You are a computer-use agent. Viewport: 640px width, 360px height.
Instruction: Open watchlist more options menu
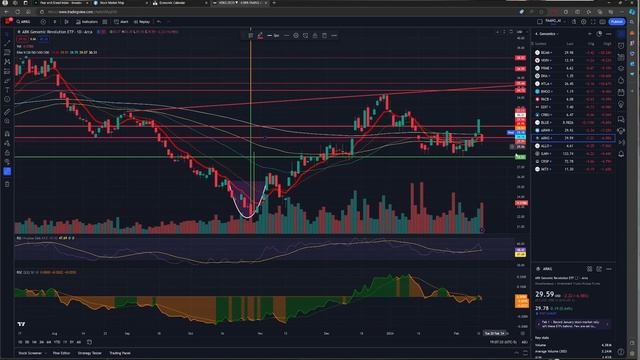click(x=609, y=34)
